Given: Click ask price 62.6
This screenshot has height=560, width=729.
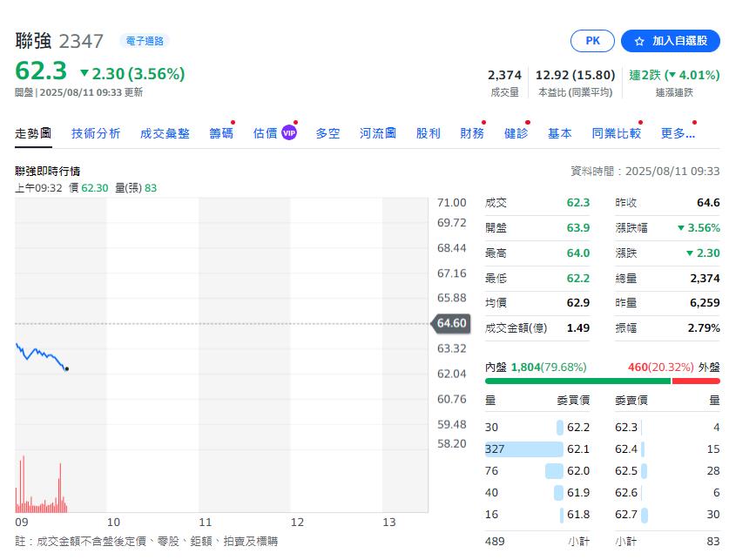Looking at the screenshot, I should click(x=626, y=493).
